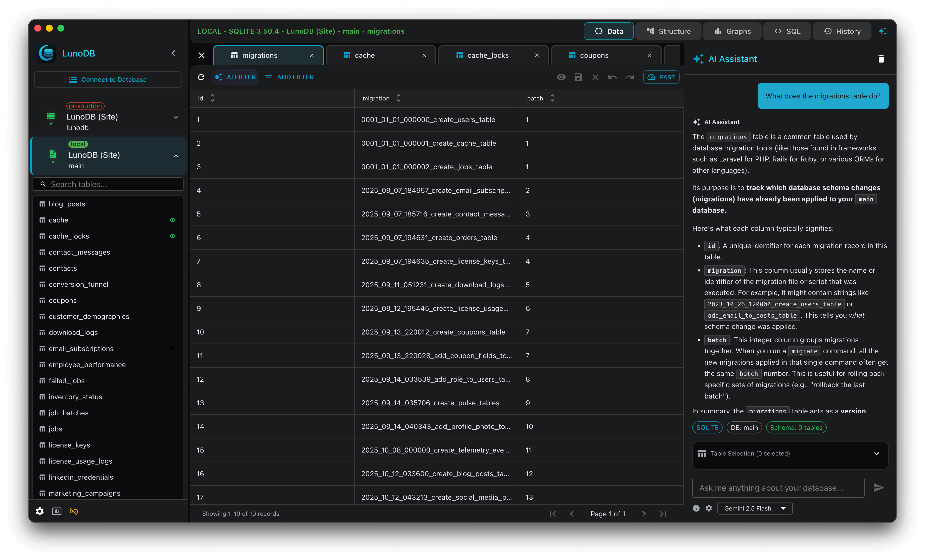The width and height of the screenshot is (925, 560).
Task: Open the cache_locks table tab
Action: pos(488,55)
